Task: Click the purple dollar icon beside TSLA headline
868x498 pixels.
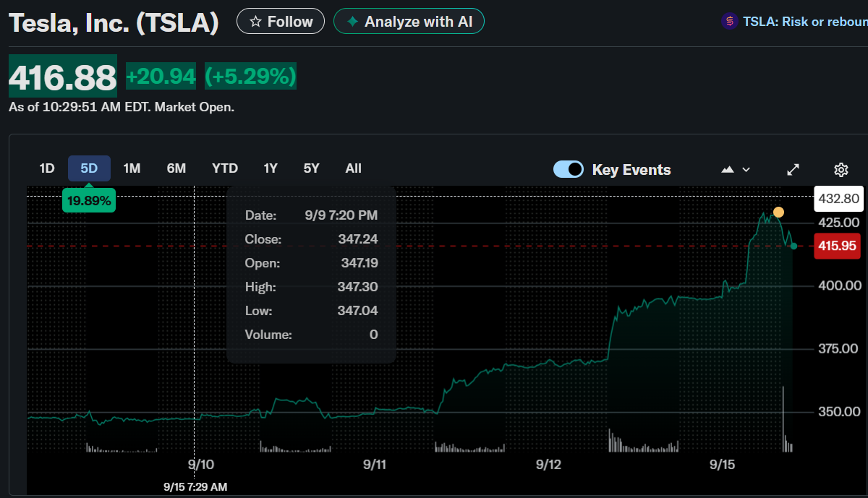Action: [x=729, y=22]
